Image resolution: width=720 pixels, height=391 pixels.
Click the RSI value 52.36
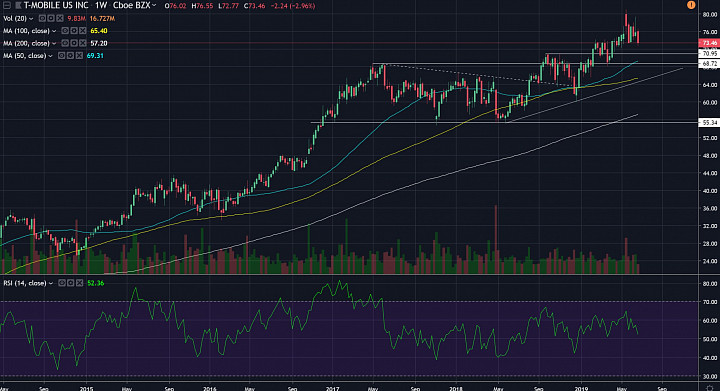pyautogui.click(x=96, y=283)
